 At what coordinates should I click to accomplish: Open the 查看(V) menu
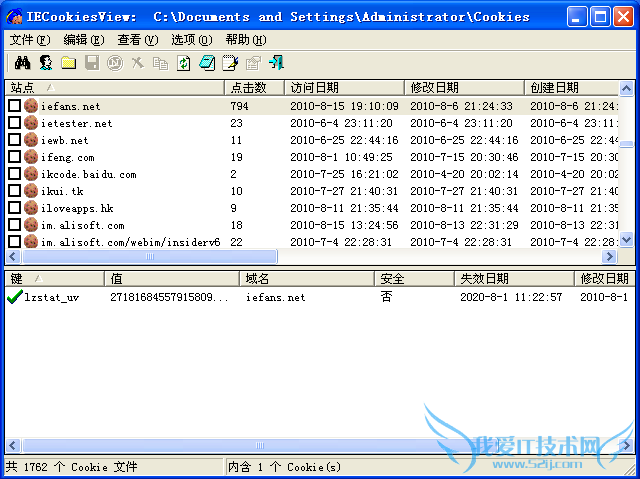coord(138,40)
